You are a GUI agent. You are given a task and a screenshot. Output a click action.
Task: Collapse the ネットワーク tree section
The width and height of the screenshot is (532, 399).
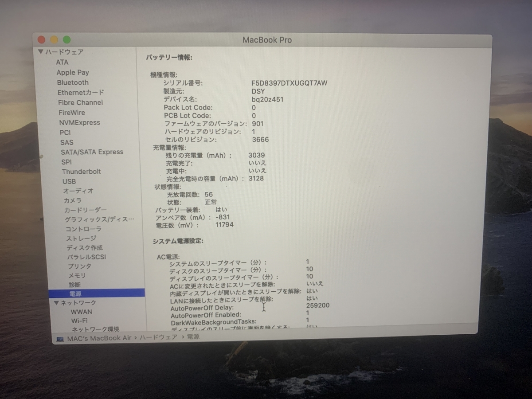[56, 303]
